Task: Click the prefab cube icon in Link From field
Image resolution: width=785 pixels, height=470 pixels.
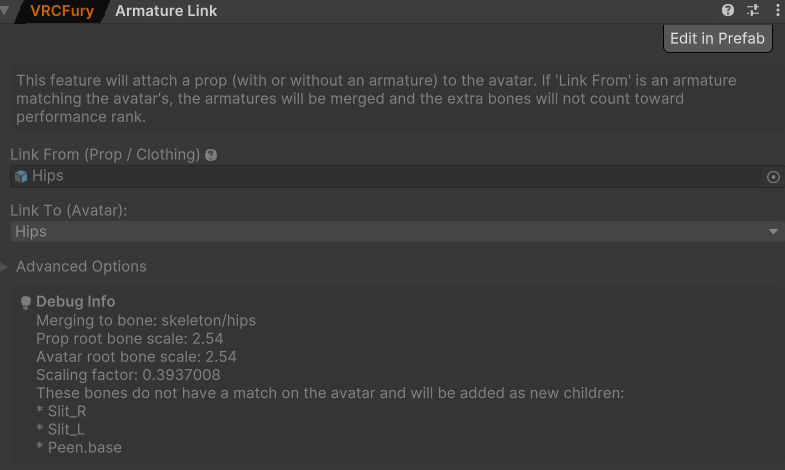Action: click(x=21, y=176)
